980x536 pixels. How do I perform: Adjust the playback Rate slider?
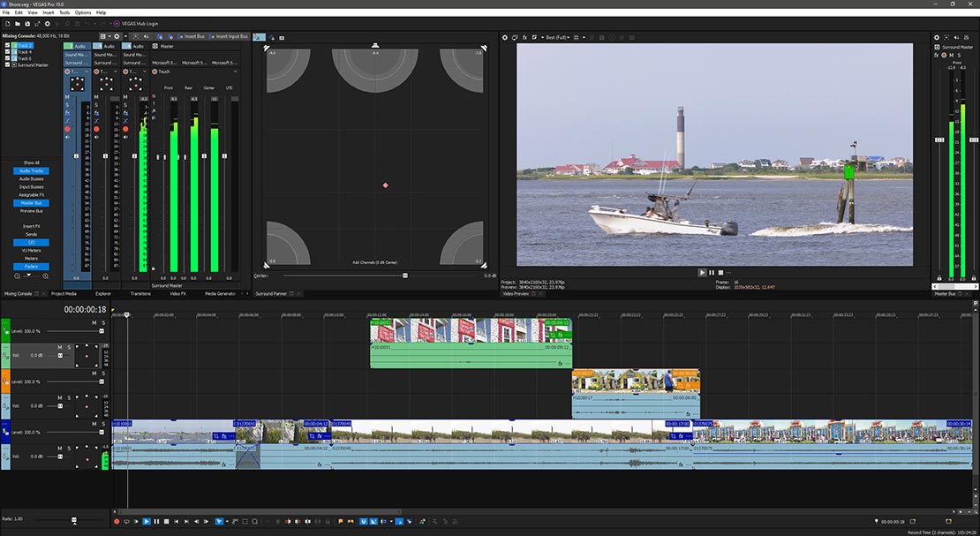point(74,520)
